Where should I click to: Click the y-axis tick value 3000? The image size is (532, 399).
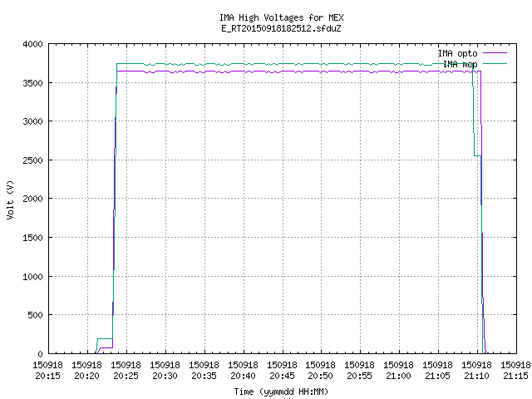click(x=33, y=121)
